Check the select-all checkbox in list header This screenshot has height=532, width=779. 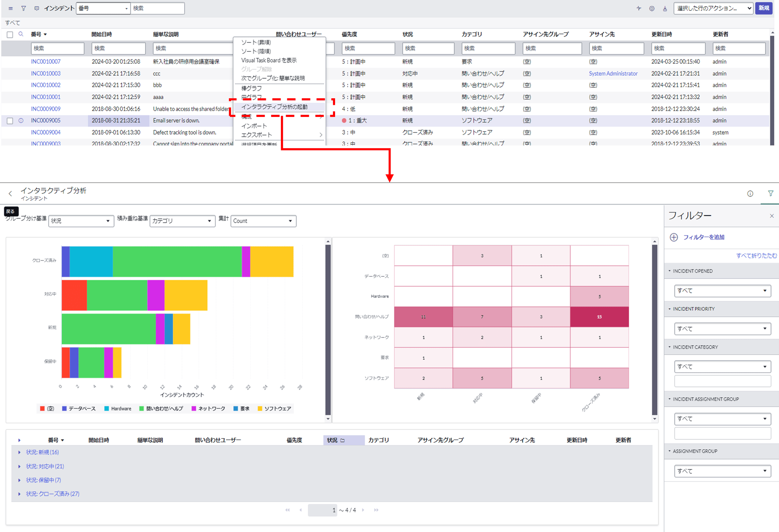10,34
